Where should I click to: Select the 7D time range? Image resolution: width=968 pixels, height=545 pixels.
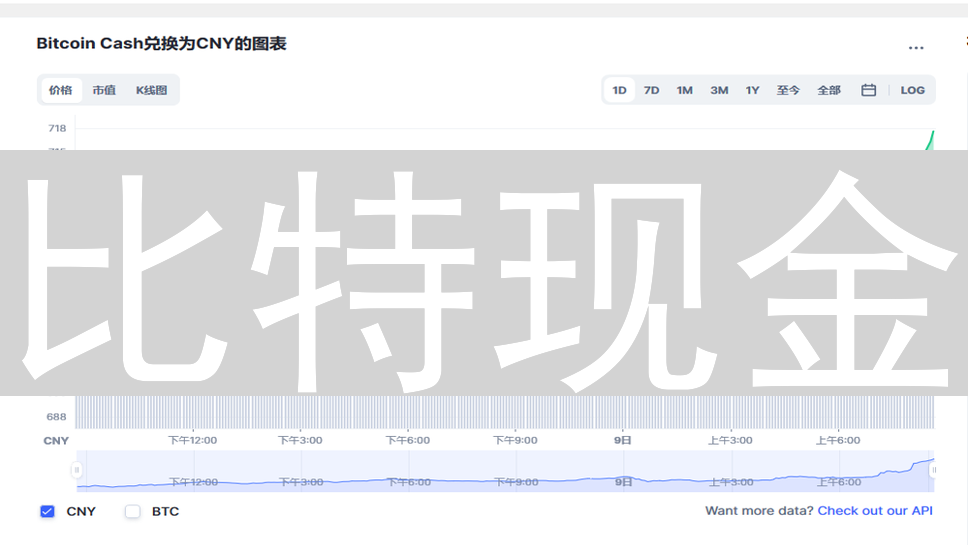(x=651, y=90)
